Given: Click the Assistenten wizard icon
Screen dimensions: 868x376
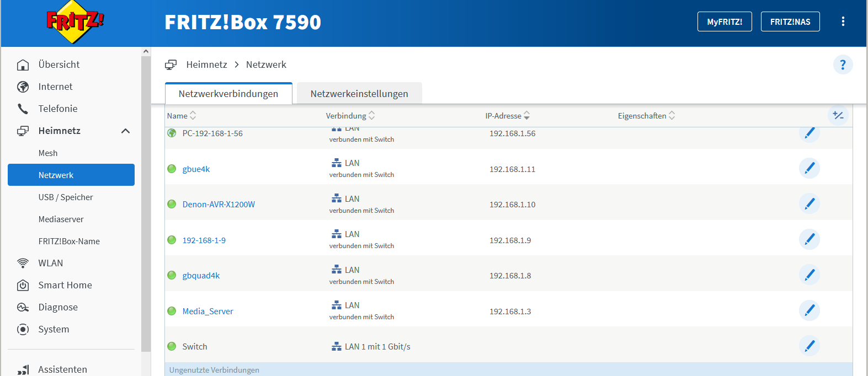Looking at the screenshot, I should [x=23, y=369].
